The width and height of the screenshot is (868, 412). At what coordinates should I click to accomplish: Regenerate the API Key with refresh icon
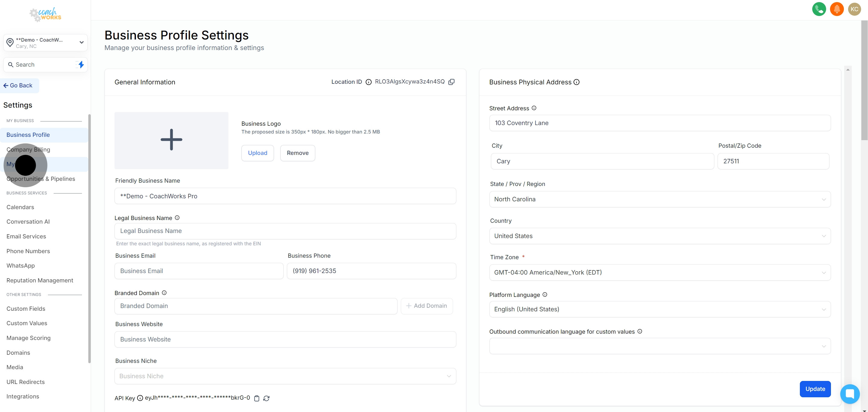click(x=266, y=398)
